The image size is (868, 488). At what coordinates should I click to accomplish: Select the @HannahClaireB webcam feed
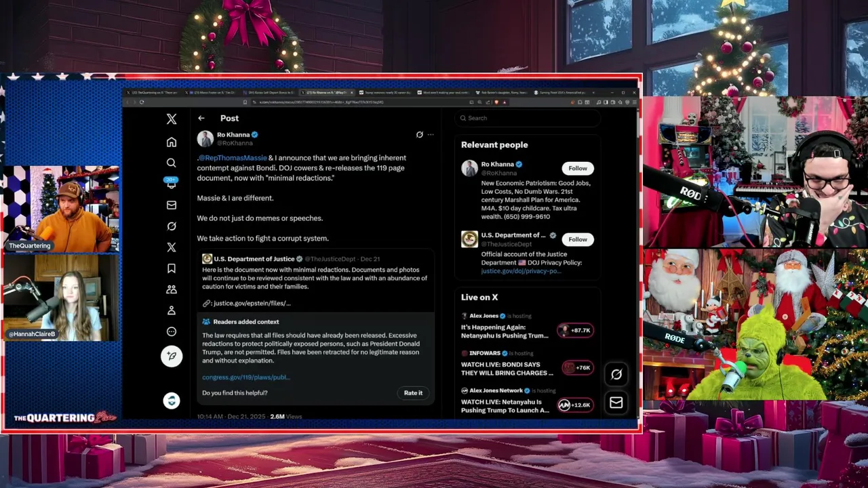pos(60,298)
